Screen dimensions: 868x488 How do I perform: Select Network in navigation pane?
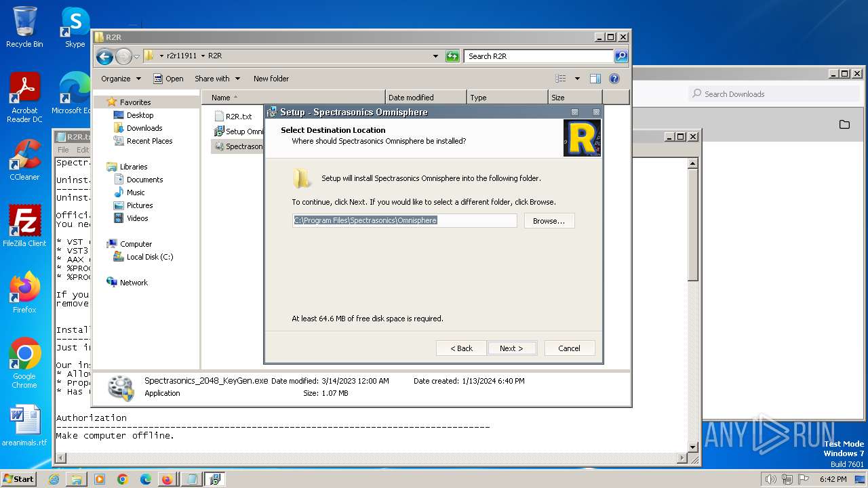[x=134, y=283]
